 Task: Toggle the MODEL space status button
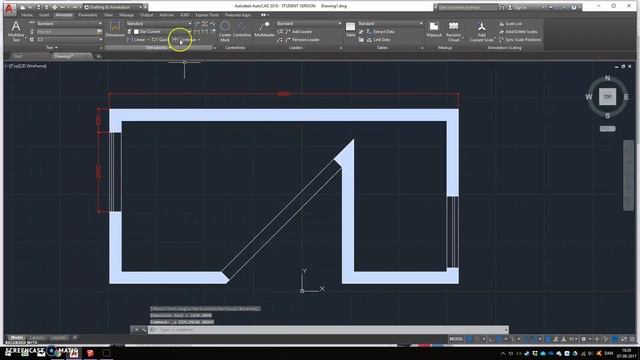point(456,339)
